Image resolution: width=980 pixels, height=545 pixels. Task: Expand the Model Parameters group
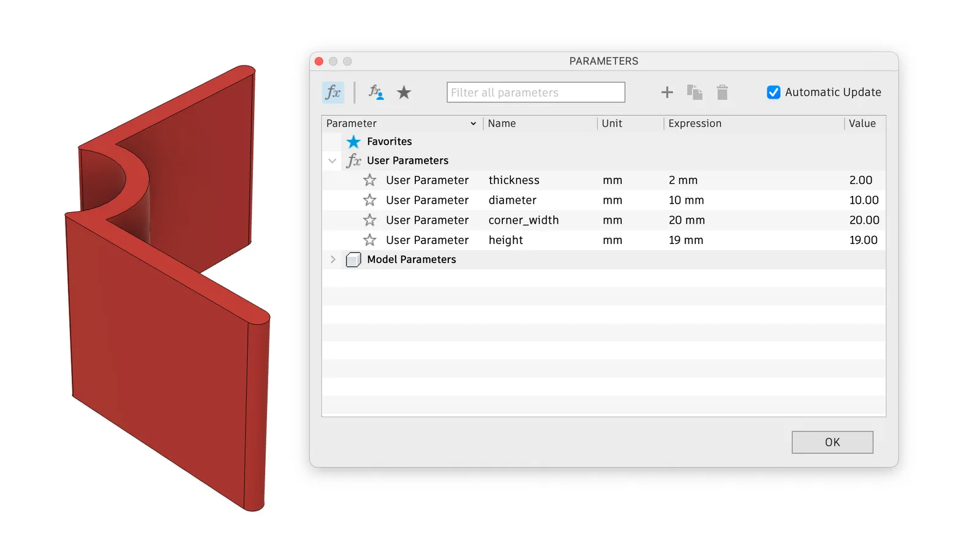[x=333, y=259]
